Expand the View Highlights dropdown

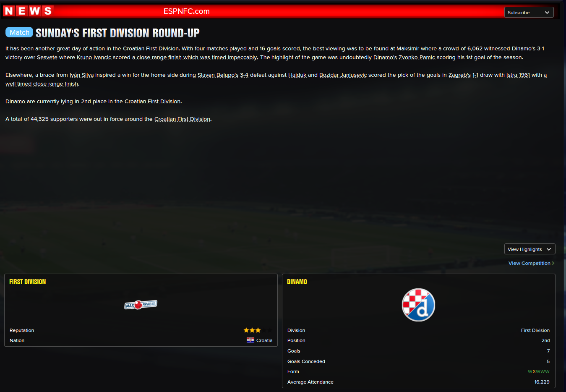tap(529, 249)
